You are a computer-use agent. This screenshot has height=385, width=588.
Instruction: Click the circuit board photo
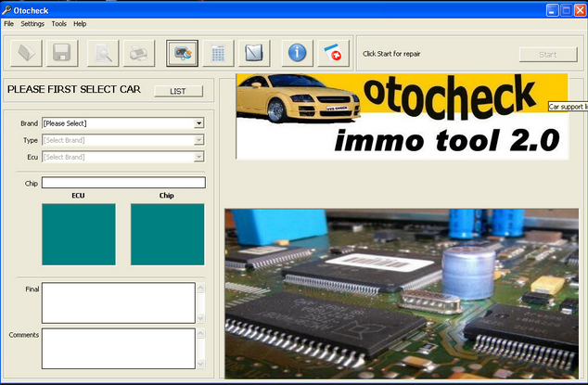coord(402,294)
